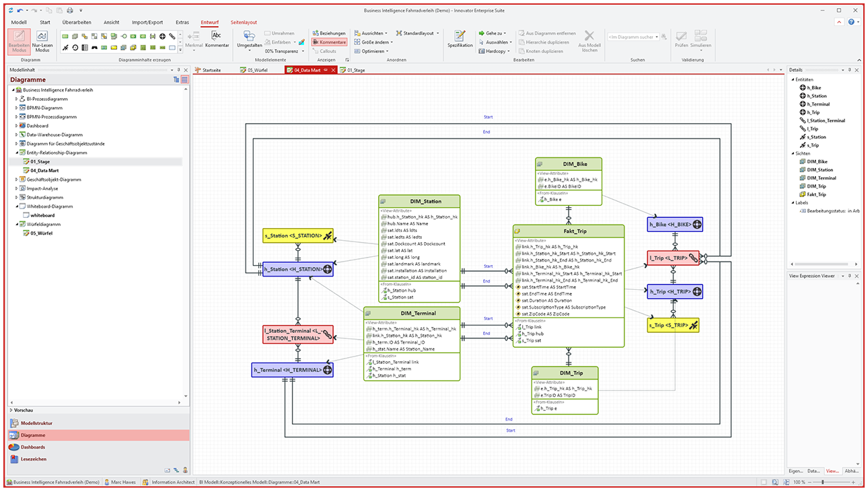Toggle the Kommentare display icon
The height and width of the screenshot is (491, 868).
329,41
